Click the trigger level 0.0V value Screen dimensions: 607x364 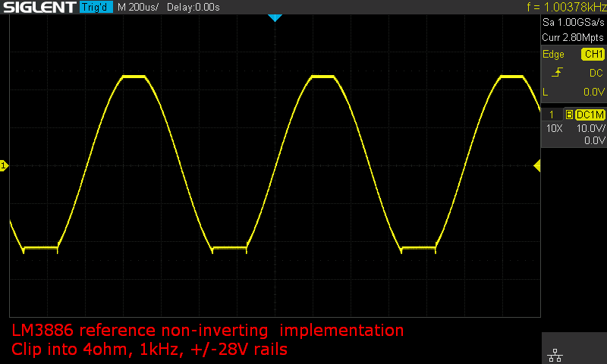(594, 92)
